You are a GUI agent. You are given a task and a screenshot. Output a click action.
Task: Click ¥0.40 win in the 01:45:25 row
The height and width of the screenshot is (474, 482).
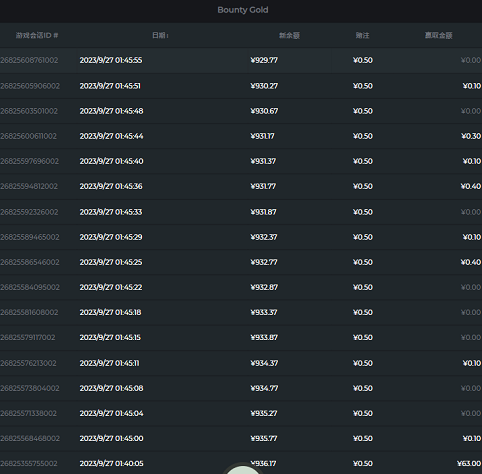click(x=471, y=262)
